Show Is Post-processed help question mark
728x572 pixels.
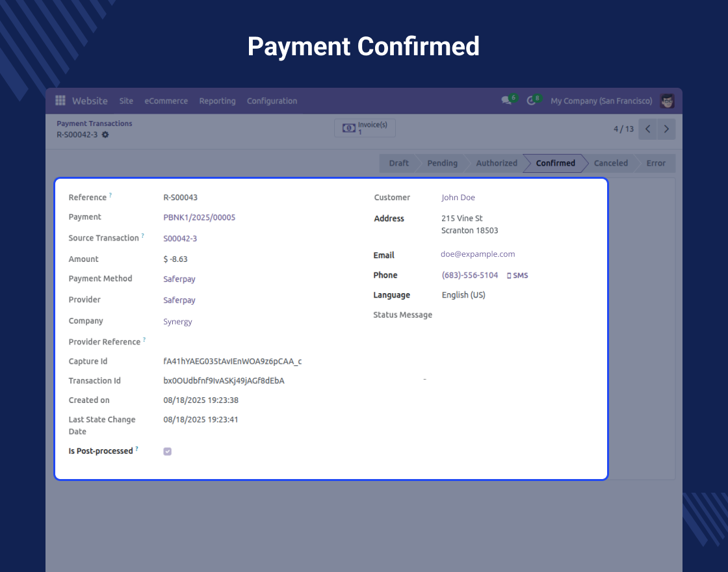(137, 448)
